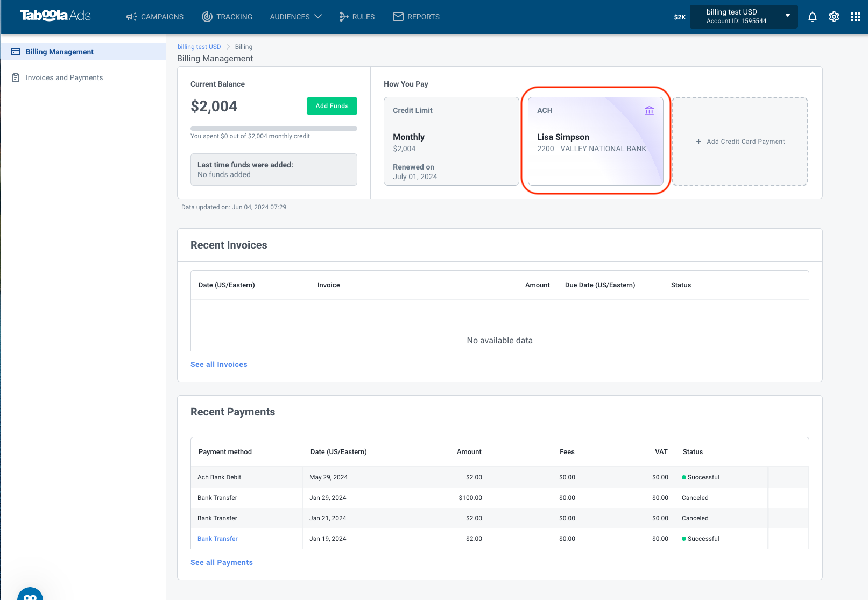Open the notifications bell icon
The height and width of the screenshot is (600, 868).
tap(813, 17)
